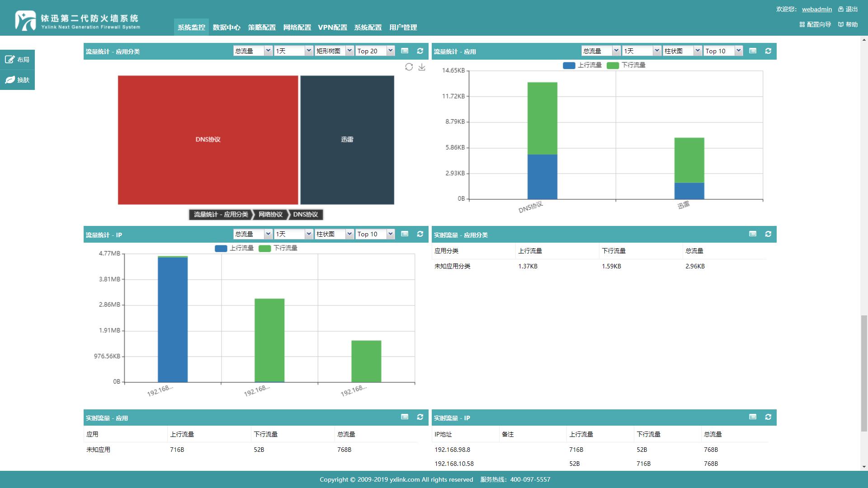The width and height of the screenshot is (868, 488).
Task: Click the tallest blue bar in IP chart
Action: click(173, 320)
